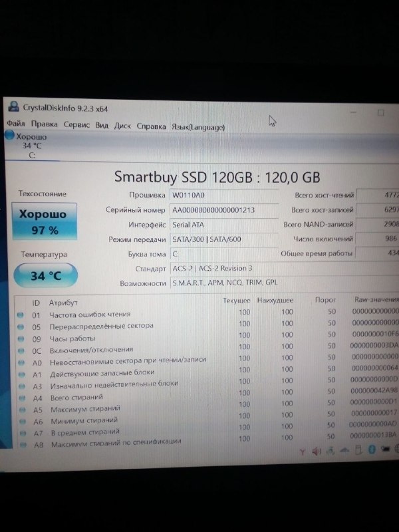
Task: Click the Хорошо 97 % health status button
Action: pyautogui.click(x=45, y=221)
